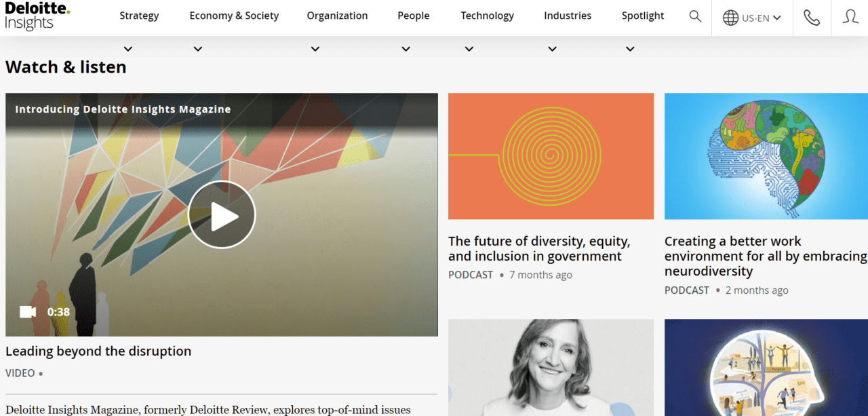
Task: Click the globe language icon
Action: pyautogui.click(x=730, y=18)
